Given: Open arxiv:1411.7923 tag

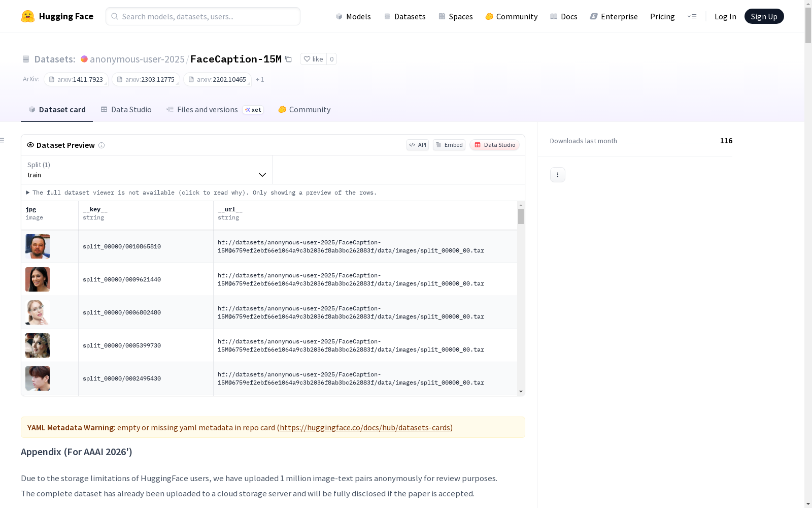Looking at the screenshot, I should coord(76,80).
